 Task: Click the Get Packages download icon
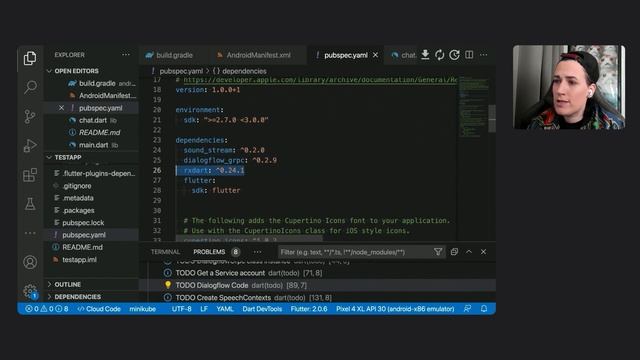pos(425,55)
